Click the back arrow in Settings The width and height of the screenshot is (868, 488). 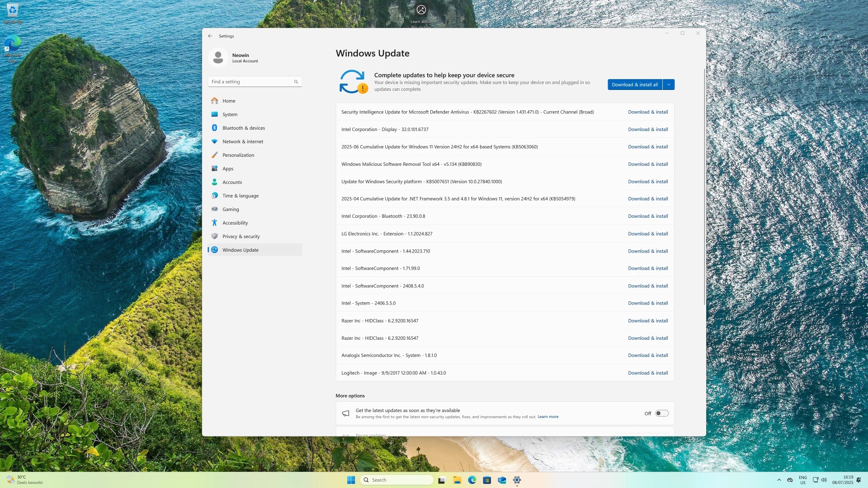coord(210,36)
